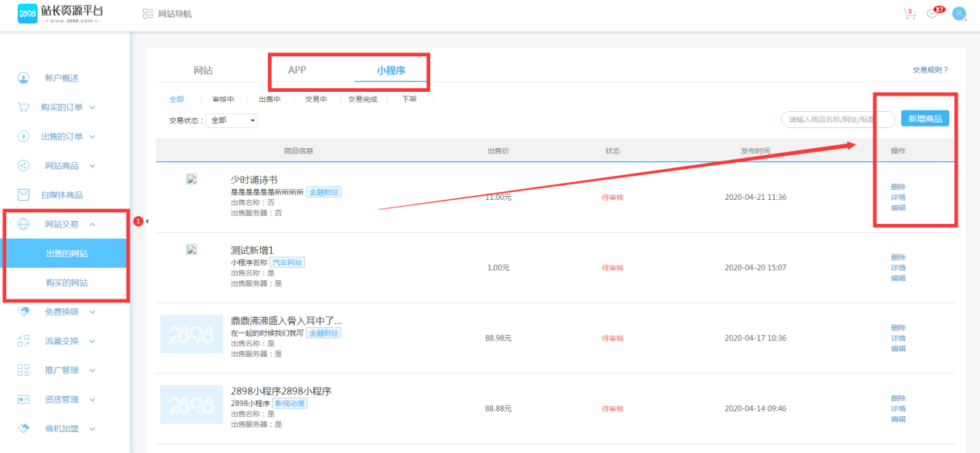Click the 网站导航 grid icon
The height and width of the screenshot is (453, 980).
pyautogui.click(x=148, y=14)
